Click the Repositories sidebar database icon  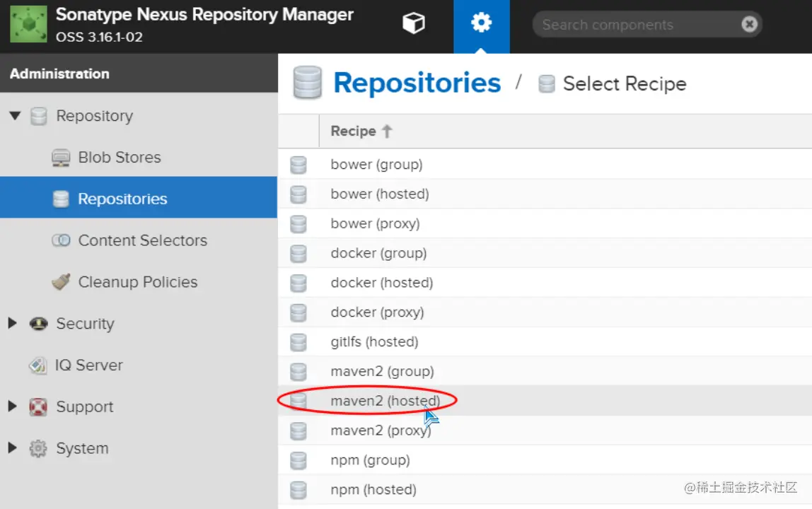[61, 199]
